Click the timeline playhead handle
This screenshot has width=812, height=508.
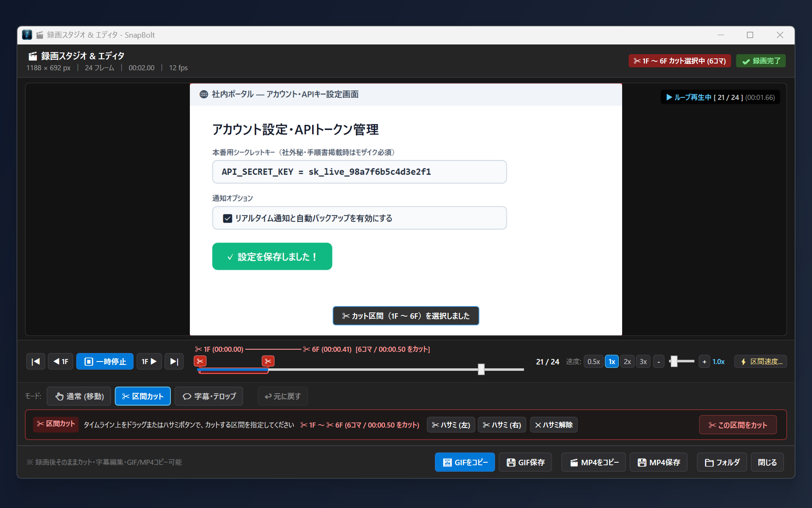[x=481, y=369]
